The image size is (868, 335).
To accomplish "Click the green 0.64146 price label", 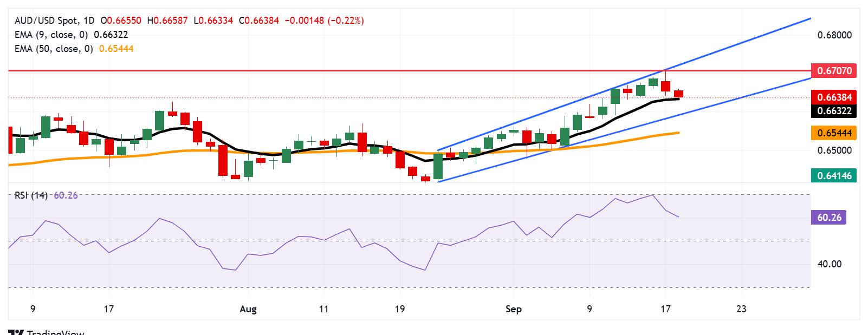I will (833, 175).
